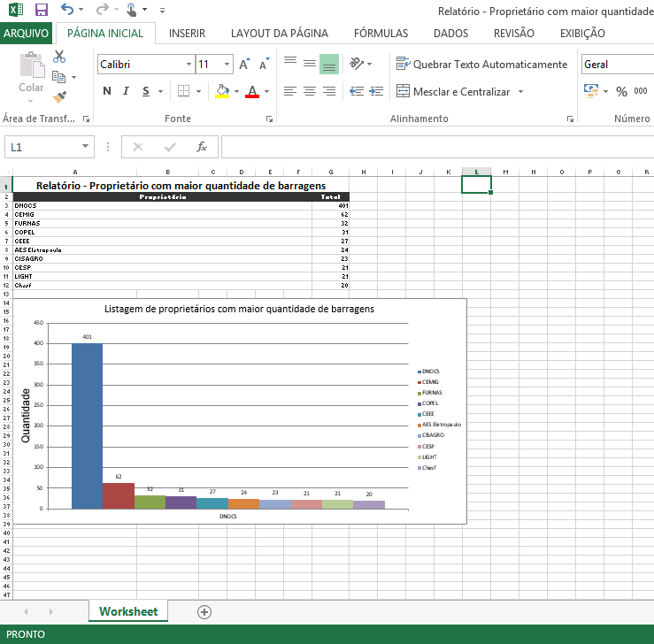This screenshot has height=644, width=654.
Task: Open the Colar paste options arrow
Action: [30, 101]
